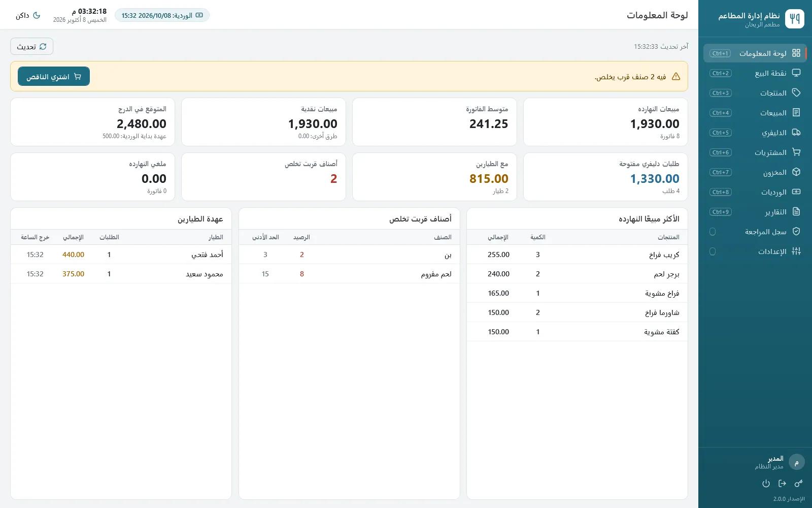Click the آخر تحديث 15:32:33 timestamp
This screenshot has height=508, width=812.
(x=661, y=46)
